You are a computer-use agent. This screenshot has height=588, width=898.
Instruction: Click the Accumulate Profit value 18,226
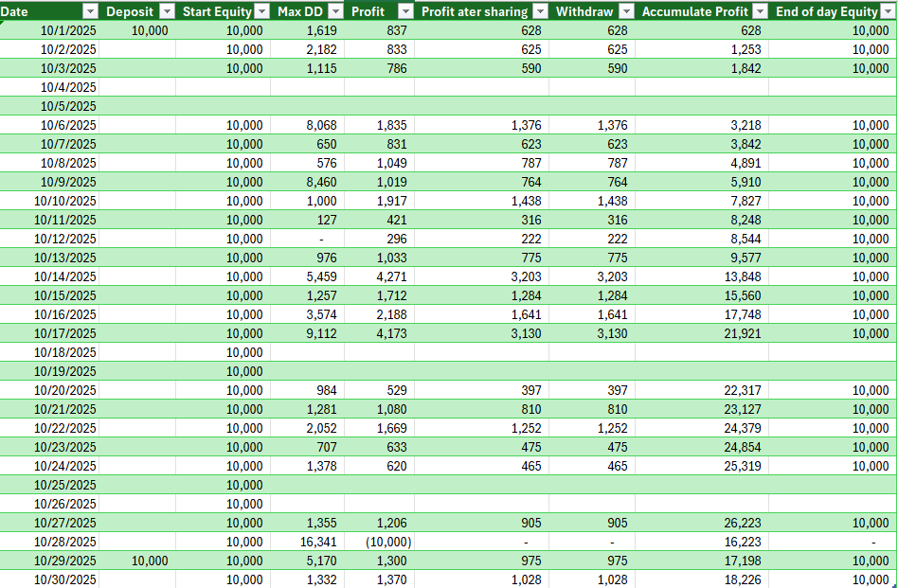point(740,579)
